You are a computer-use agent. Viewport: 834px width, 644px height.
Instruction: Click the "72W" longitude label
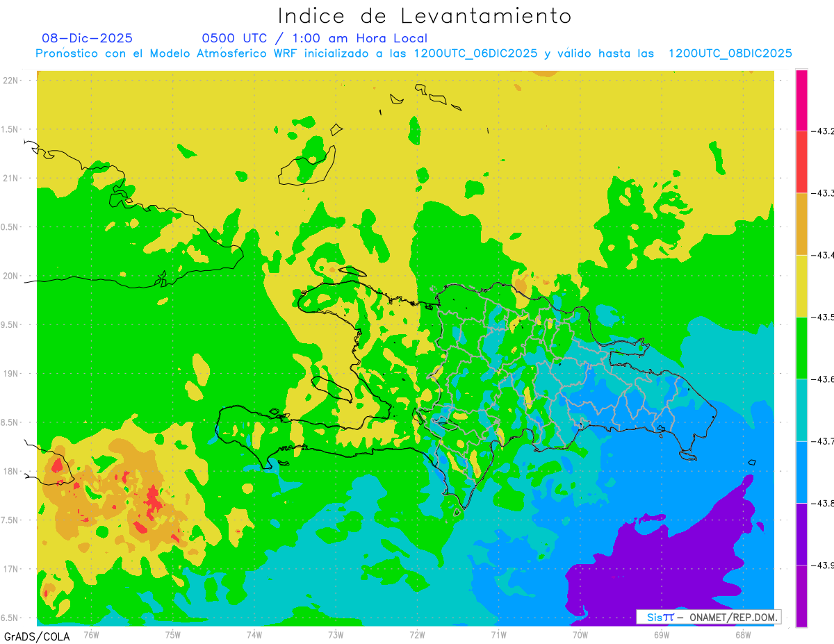point(417,634)
